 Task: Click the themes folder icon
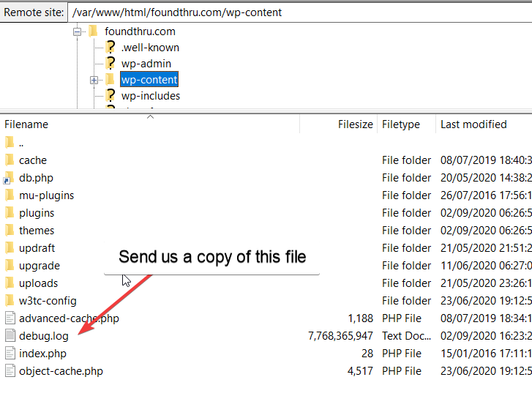coord(10,230)
